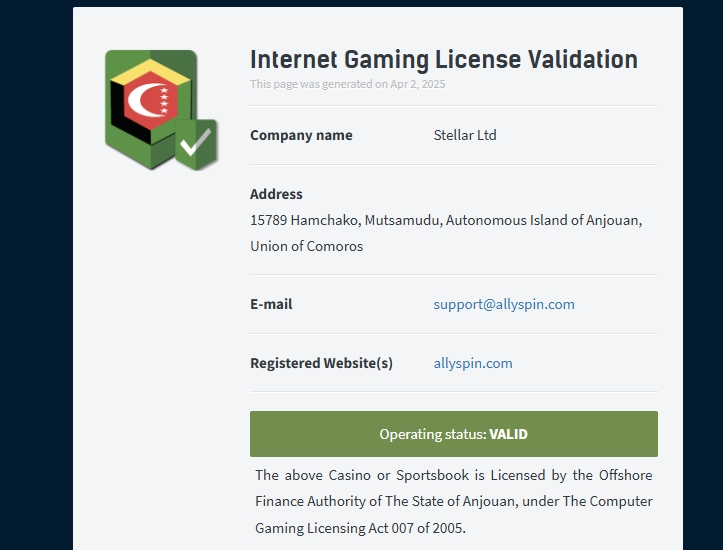The image size is (723, 550).
Task: Click the green checkmark badge icon
Action: click(x=196, y=144)
